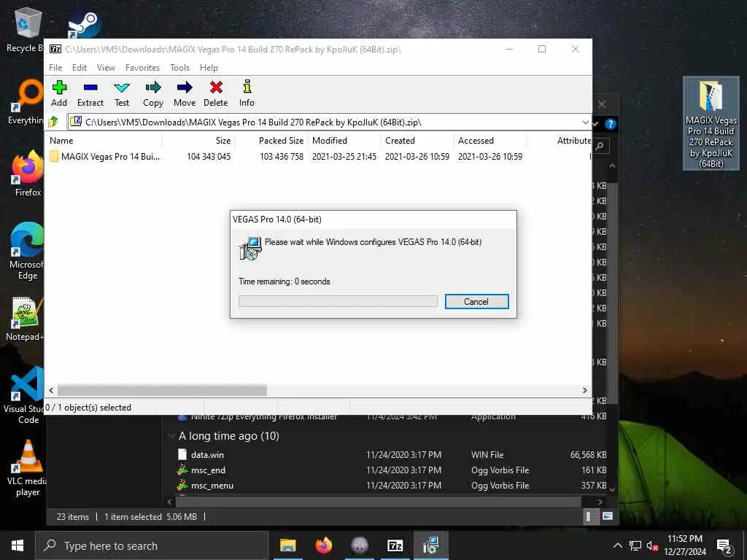The width and height of the screenshot is (747, 560).
Task: Collapse the 'A long time ago' group in Explorer
Action: 171,436
